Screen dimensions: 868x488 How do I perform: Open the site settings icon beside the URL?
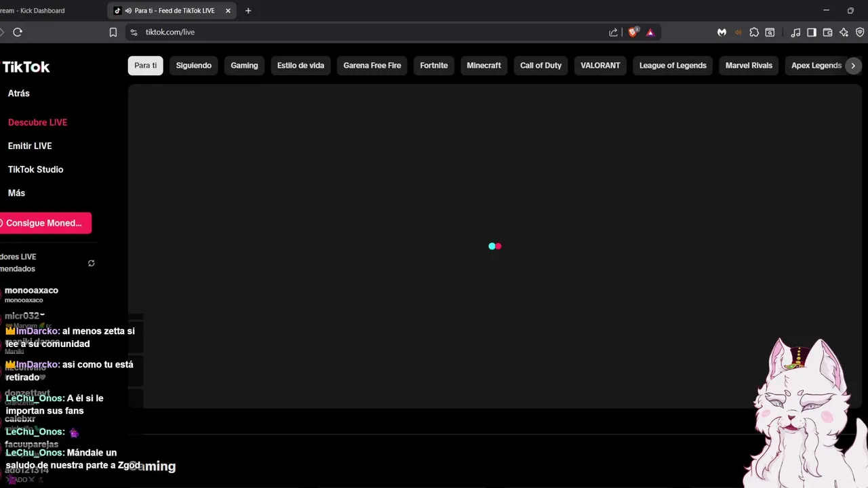(134, 32)
